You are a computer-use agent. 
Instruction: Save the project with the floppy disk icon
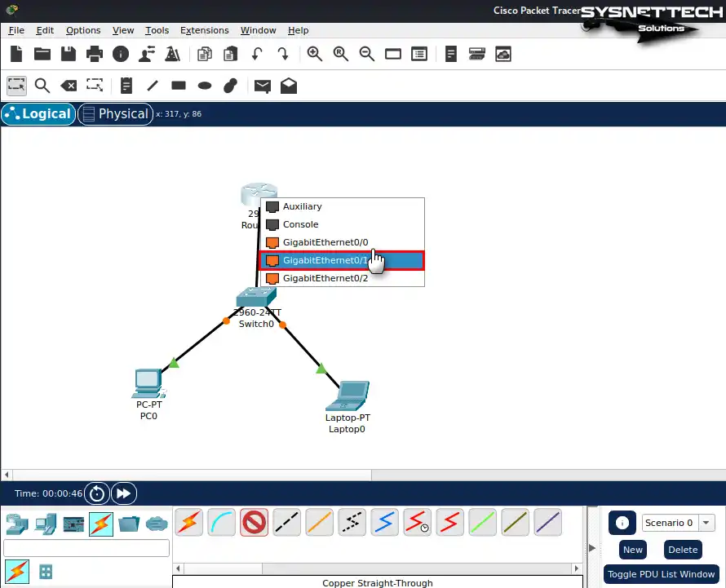69,54
